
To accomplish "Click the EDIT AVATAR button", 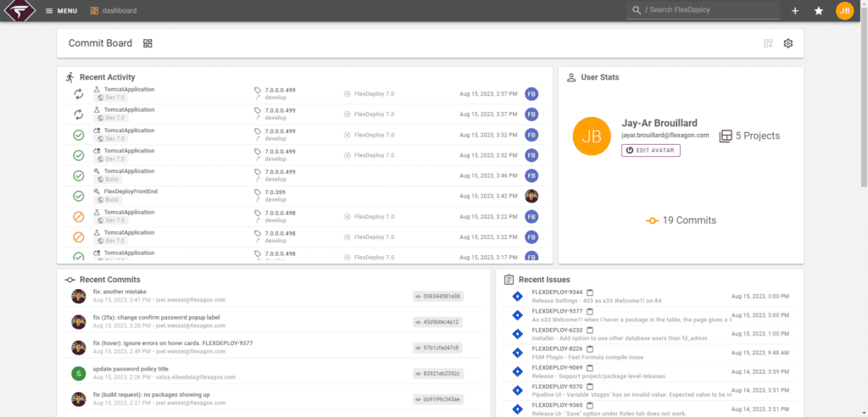I will pyautogui.click(x=651, y=150).
